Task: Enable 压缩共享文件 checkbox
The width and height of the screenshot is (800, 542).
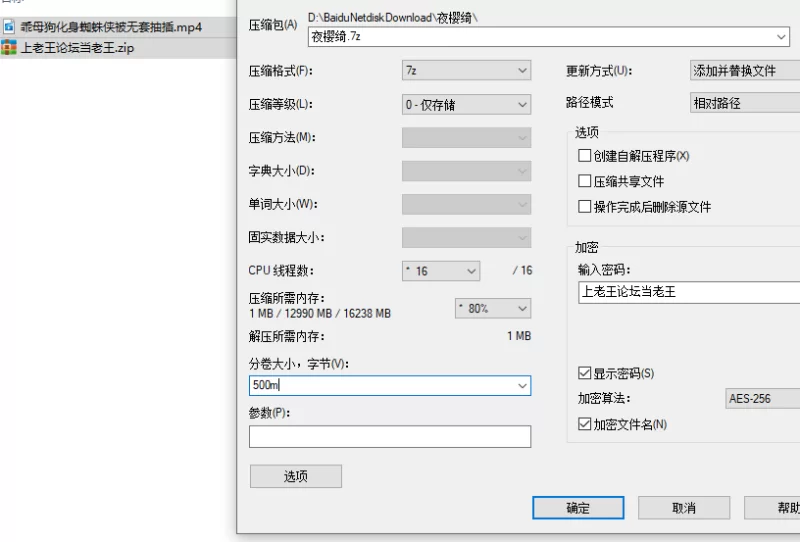Action: [x=584, y=181]
